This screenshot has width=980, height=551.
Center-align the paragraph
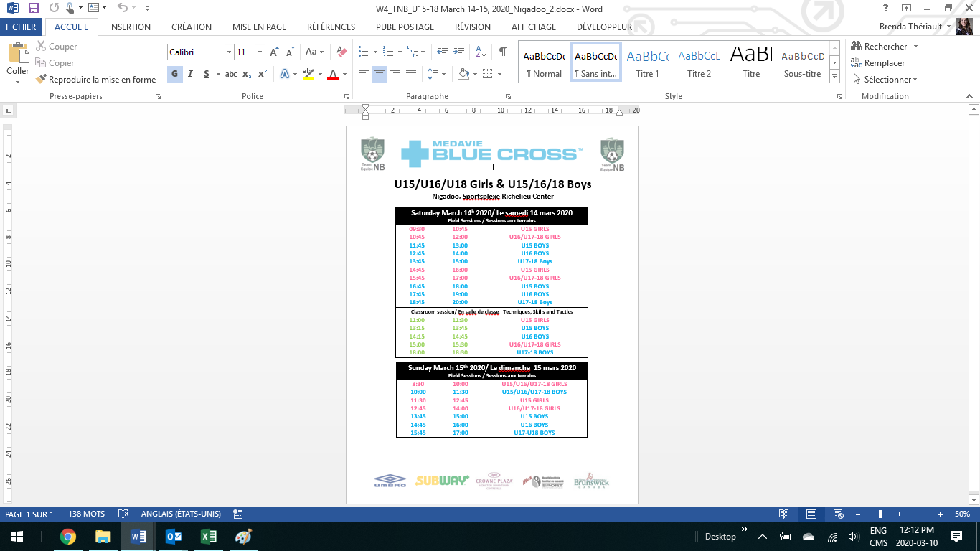[x=380, y=74]
